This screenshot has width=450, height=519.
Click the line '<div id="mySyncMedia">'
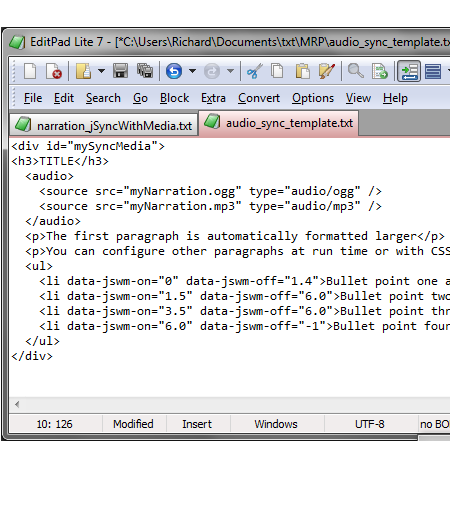click(x=88, y=146)
